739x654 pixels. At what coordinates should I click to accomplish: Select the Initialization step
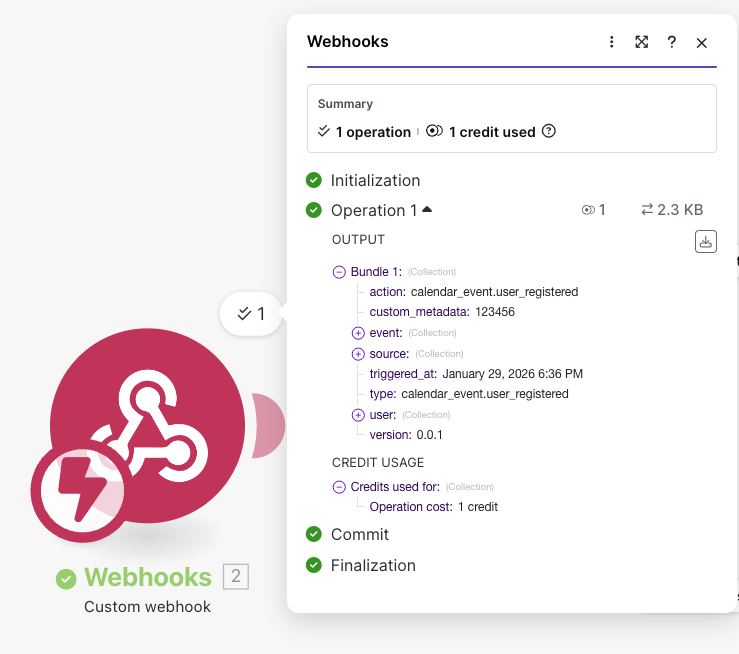(375, 180)
